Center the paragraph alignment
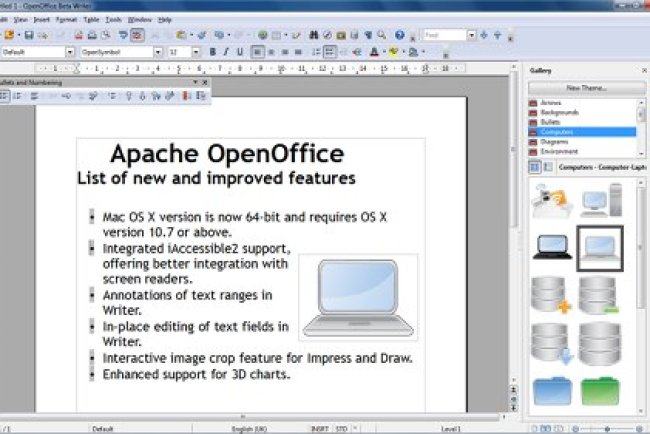Viewport: 650px width, 434px height. (x=271, y=52)
